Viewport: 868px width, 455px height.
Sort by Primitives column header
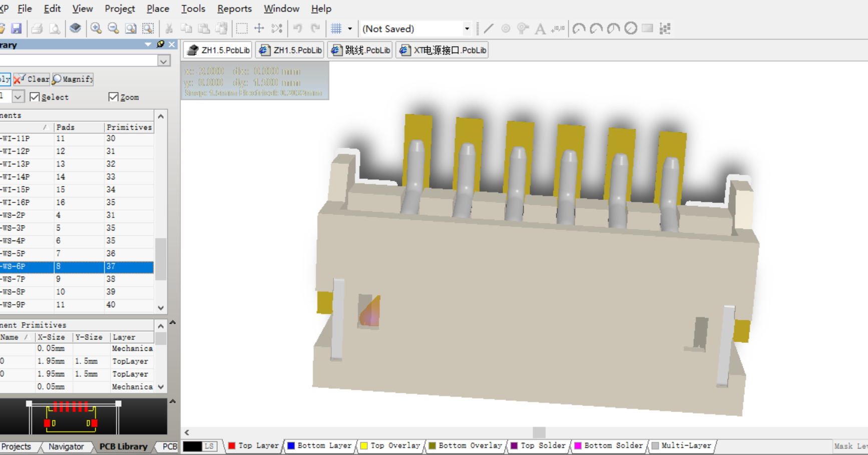point(129,127)
